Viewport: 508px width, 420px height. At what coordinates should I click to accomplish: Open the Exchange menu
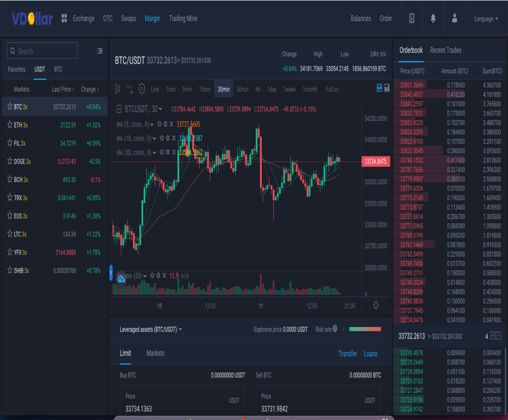(x=83, y=18)
